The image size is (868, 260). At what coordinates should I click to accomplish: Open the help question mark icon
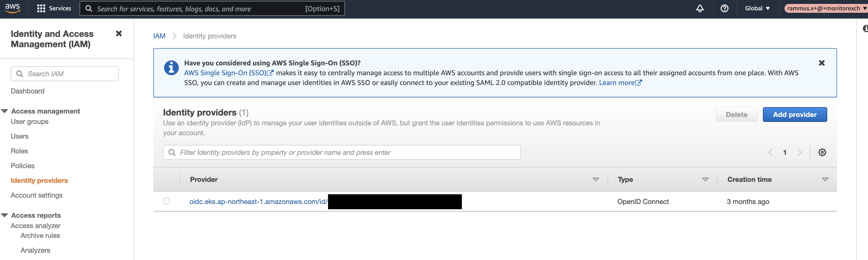[724, 8]
